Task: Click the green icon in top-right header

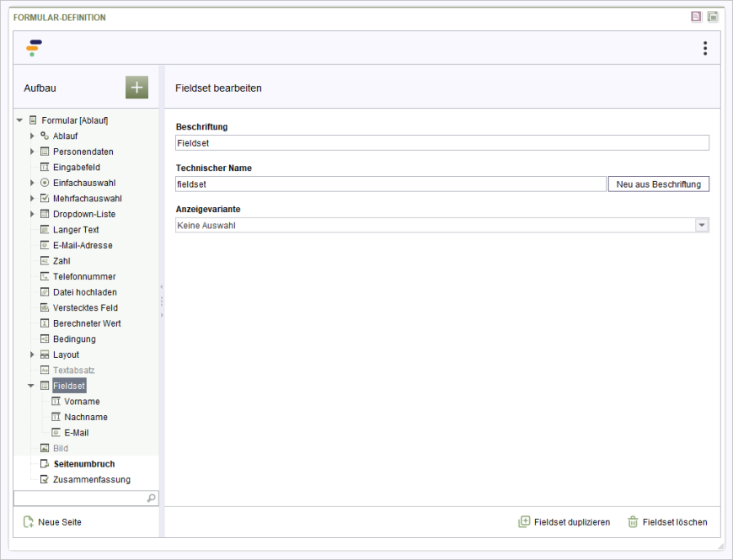Action: [712, 17]
